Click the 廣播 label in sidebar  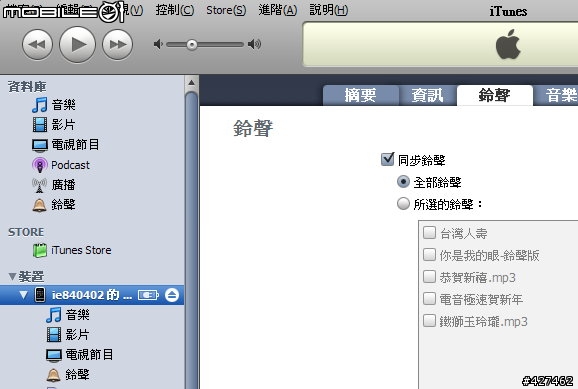(x=63, y=185)
